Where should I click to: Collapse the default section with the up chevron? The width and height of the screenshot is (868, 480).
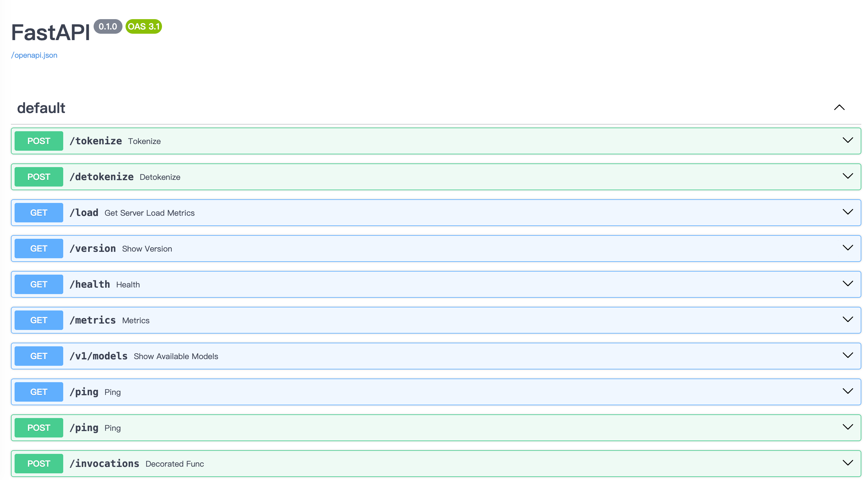[x=839, y=108]
